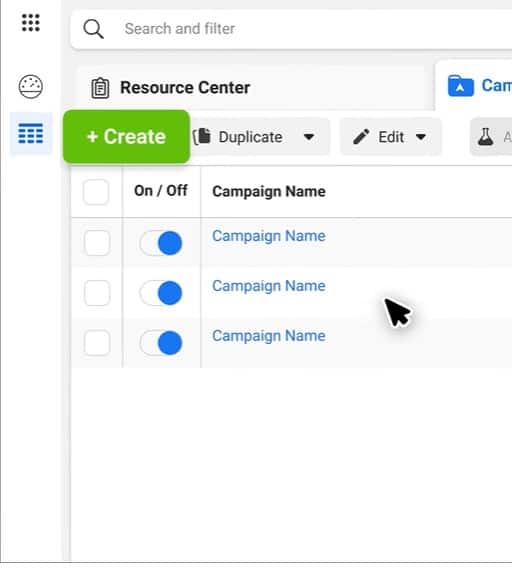
Task: Toggle off the first campaign switch
Action: pyautogui.click(x=161, y=243)
